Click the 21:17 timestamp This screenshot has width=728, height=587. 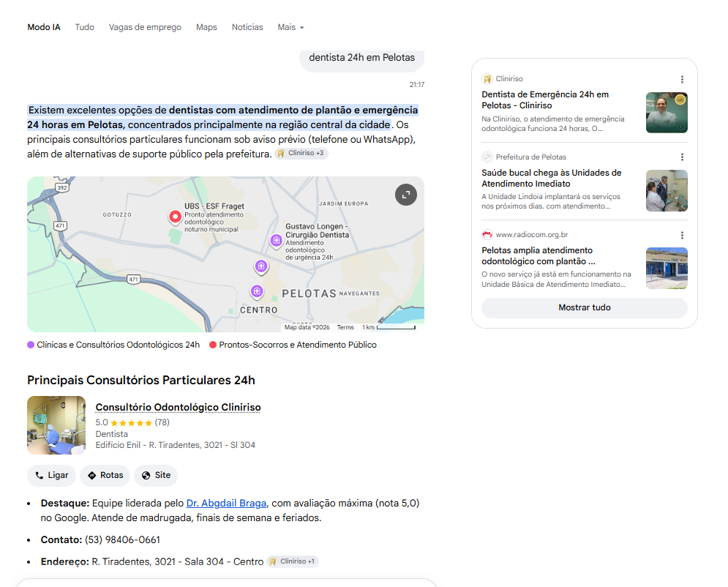[x=416, y=84]
